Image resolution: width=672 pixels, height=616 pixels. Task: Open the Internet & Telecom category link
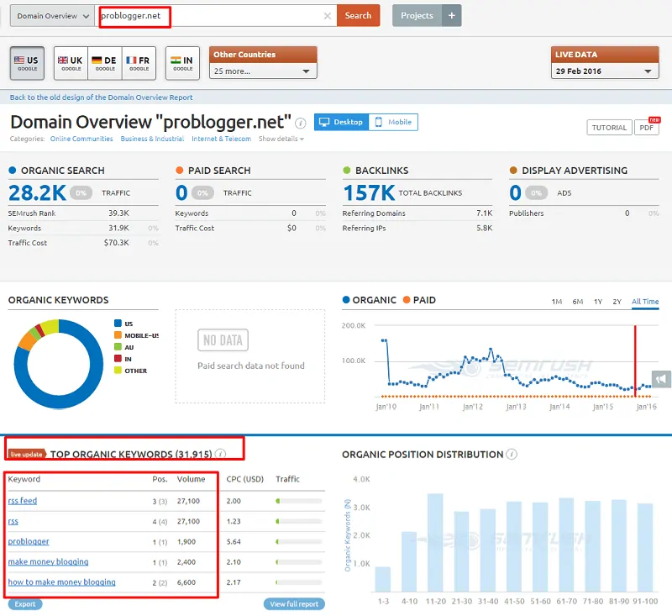(221, 139)
